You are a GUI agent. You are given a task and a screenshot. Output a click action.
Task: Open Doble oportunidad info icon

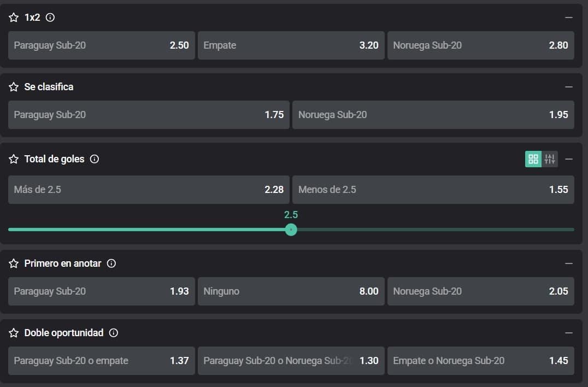coord(114,333)
